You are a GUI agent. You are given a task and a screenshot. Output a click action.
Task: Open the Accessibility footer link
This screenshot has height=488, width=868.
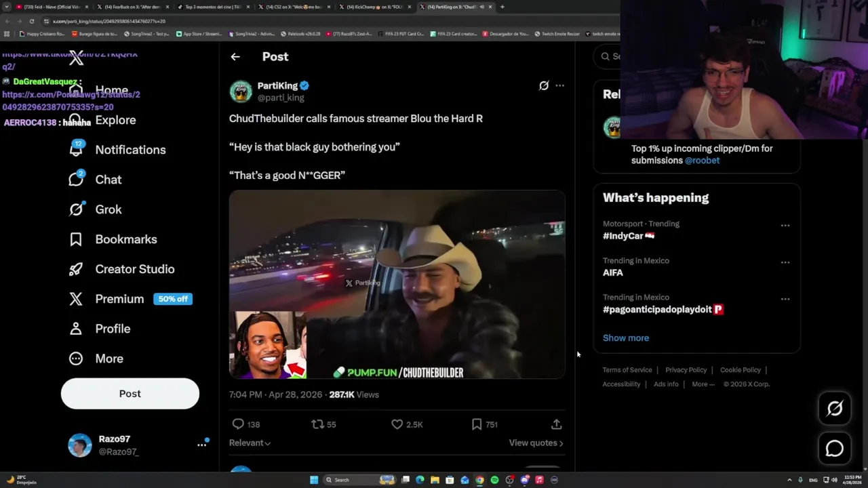pos(621,384)
